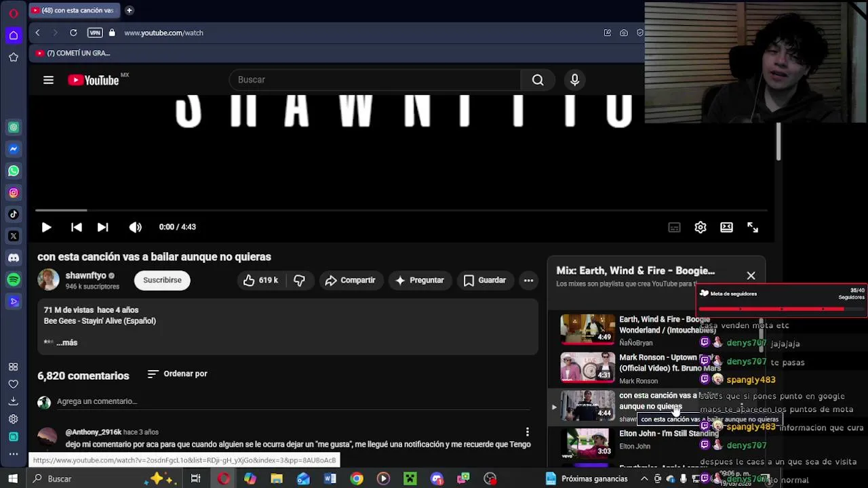Screen dimensions: 868x488
Task: Open Word from the taskbar
Action: 330,479
